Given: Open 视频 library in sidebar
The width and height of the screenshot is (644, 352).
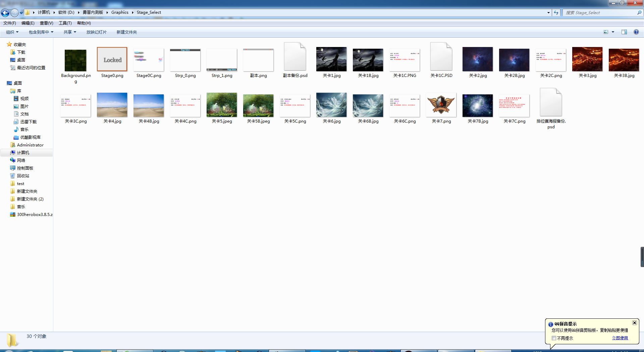Looking at the screenshot, I should tap(21, 98).
